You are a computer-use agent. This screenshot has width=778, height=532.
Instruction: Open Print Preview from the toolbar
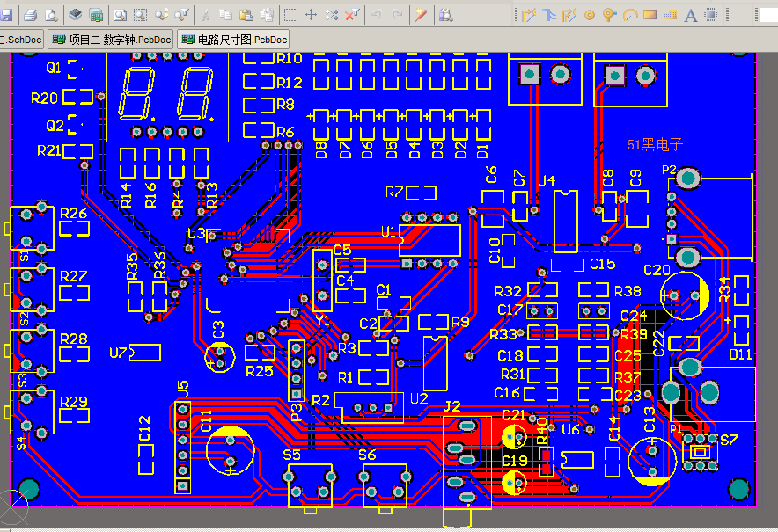(x=51, y=15)
